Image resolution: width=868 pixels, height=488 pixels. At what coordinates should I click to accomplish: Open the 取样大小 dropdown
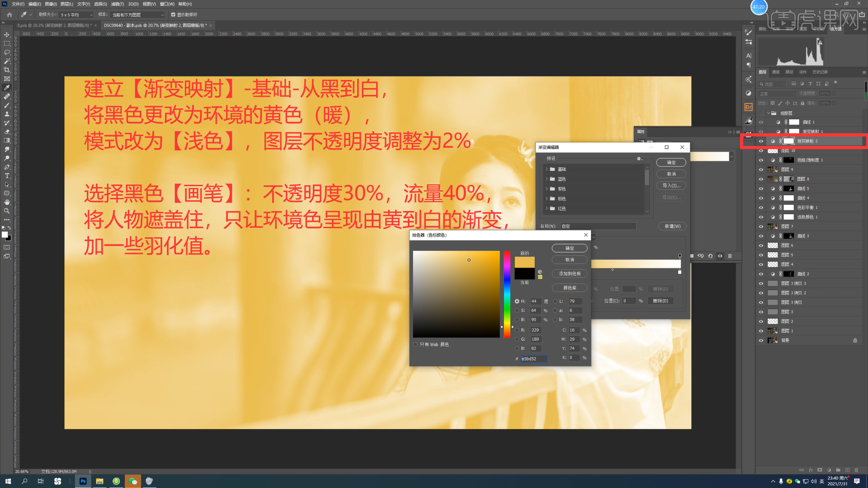coord(77,15)
